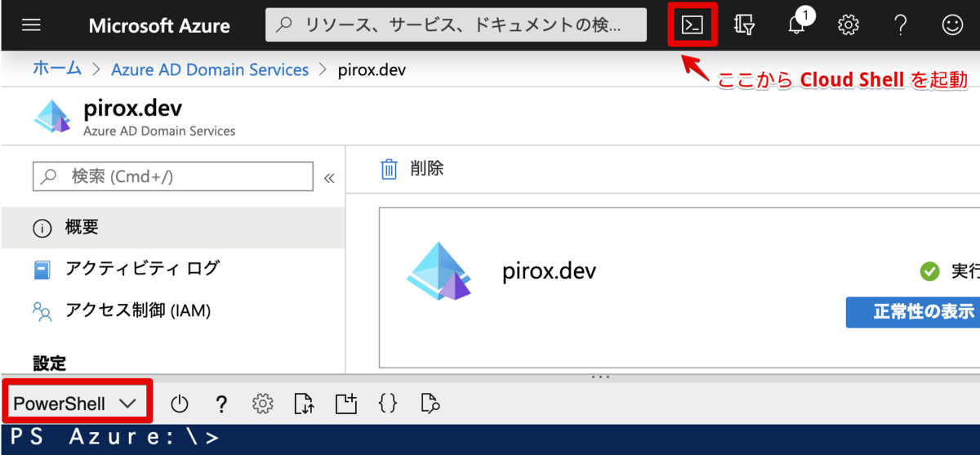
Task: Focus the 検索 (Cmd+/) menu search field
Action: pos(173,176)
